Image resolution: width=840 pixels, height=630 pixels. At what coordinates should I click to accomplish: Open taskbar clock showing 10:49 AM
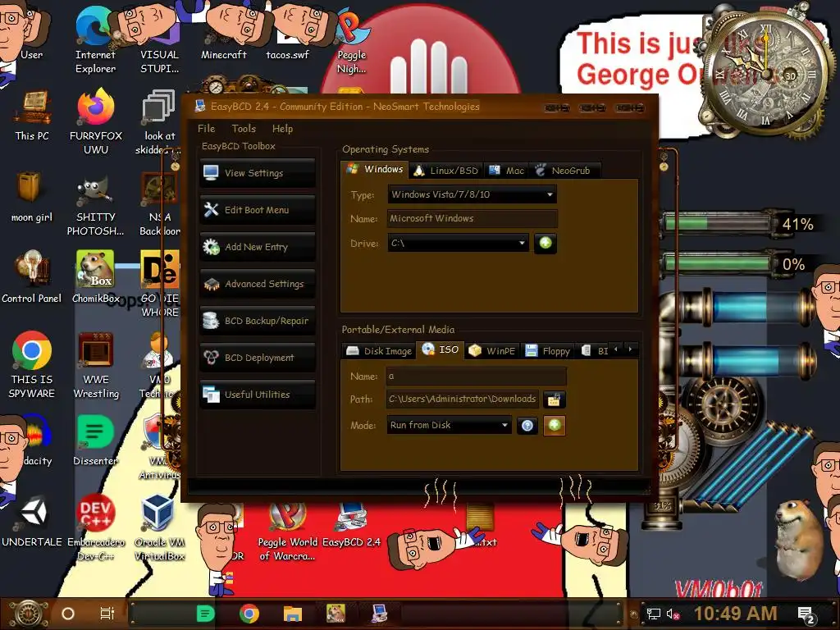735,614
